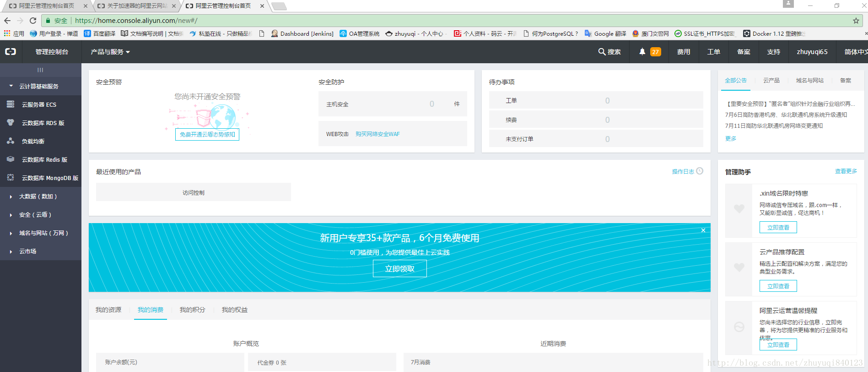Open 查看更多 in 管理助手

[846, 171]
